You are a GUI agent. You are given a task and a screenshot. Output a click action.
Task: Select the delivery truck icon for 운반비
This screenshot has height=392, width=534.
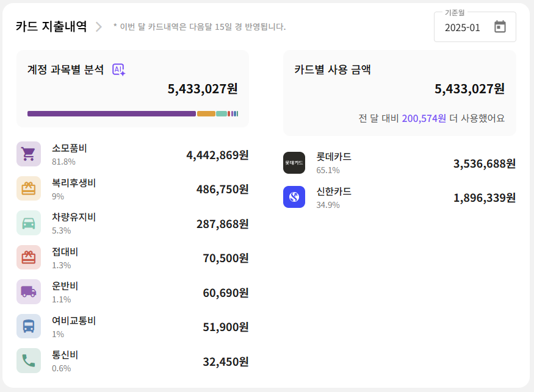point(27,291)
